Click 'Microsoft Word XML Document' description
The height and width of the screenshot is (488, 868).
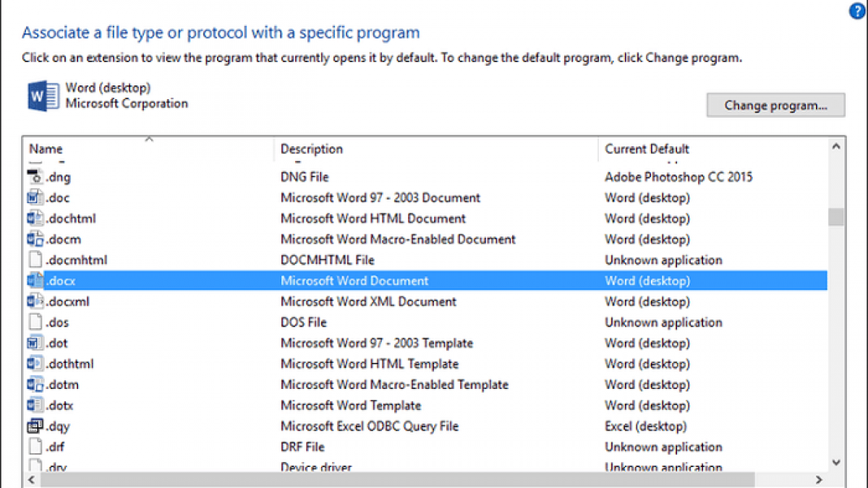(369, 301)
